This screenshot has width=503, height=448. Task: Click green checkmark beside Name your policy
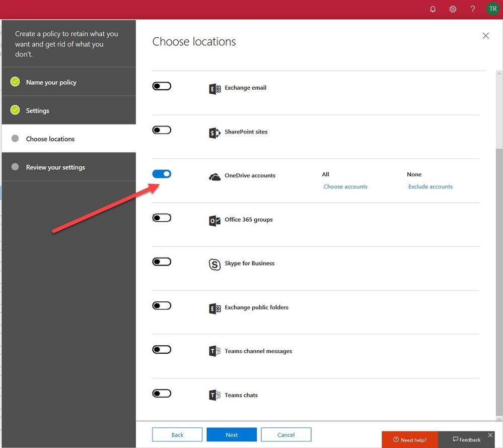(15, 82)
